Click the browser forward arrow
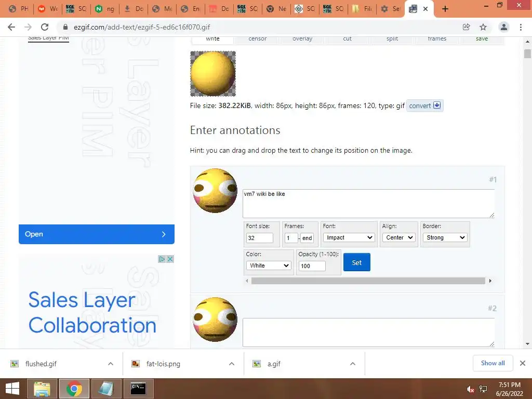 28,27
